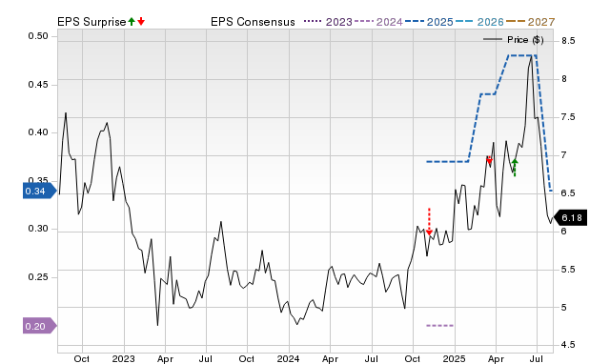Image resolution: width=610 pixels, height=364 pixels.
Task: Click the 0.40 label on left axis
Action: pos(38,132)
